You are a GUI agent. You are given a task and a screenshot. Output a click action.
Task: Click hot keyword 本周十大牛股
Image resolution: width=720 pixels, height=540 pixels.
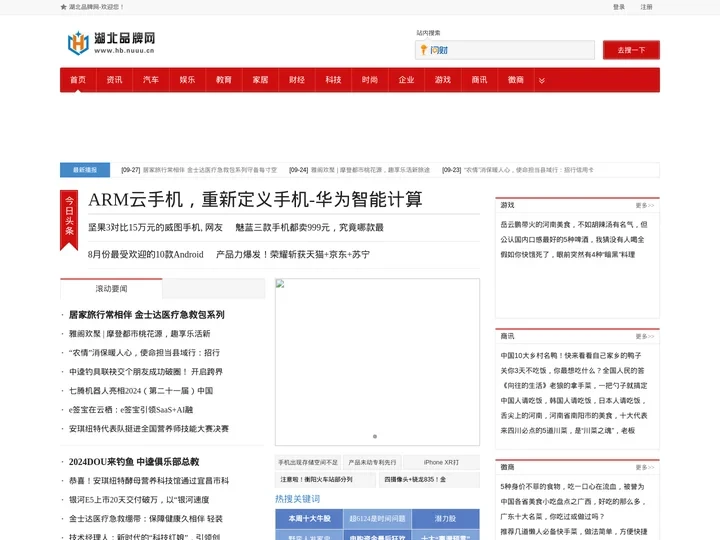click(x=309, y=518)
